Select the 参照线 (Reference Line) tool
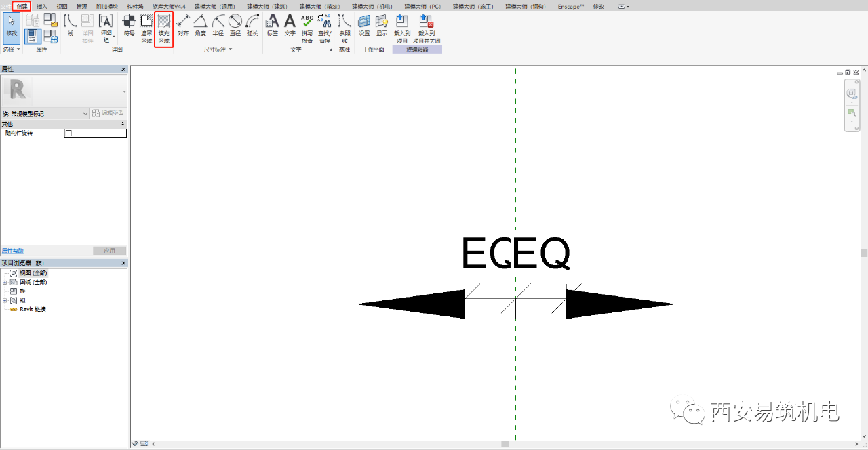This screenshot has width=868, height=450. (x=344, y=28)
